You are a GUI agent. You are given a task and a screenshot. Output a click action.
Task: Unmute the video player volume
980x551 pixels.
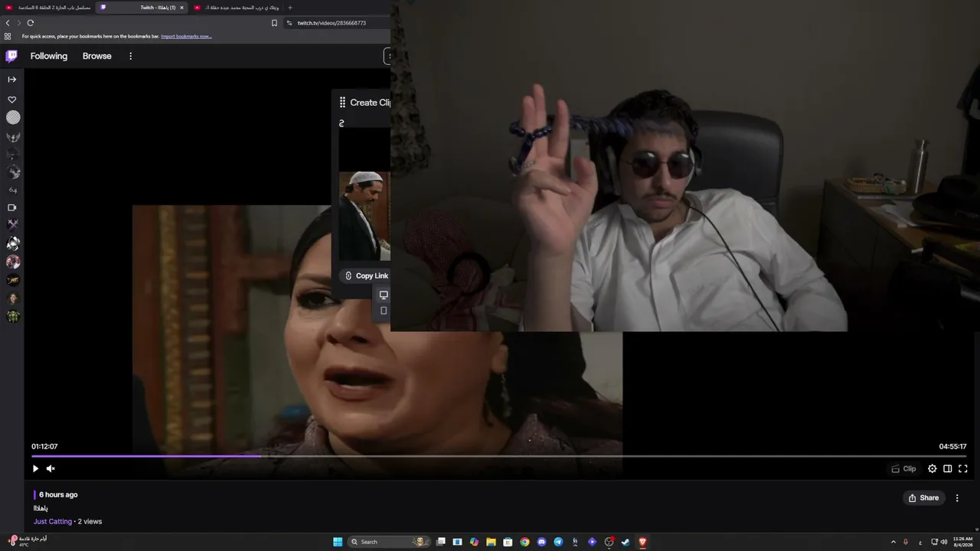pyautogui.click(x=51, y=468)
